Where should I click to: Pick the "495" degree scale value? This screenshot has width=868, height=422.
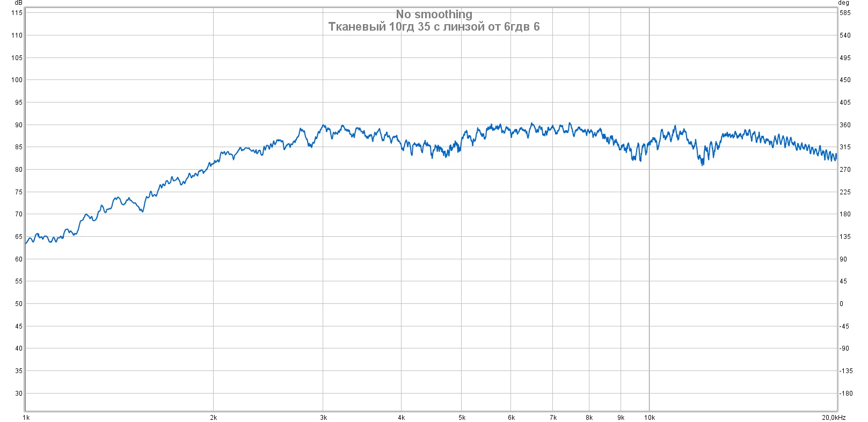click(845, 58)
